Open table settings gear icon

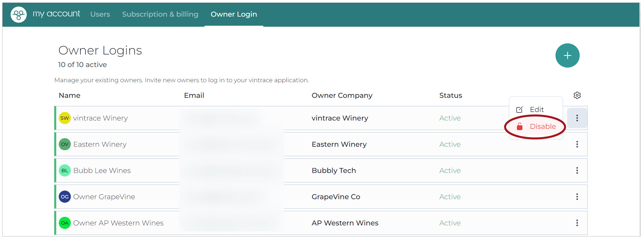[x=577, y=95]
